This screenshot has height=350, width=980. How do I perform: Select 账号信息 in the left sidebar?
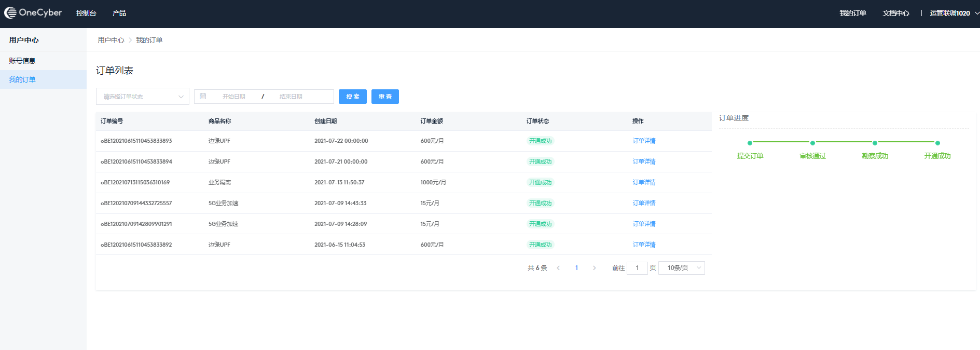22,61
